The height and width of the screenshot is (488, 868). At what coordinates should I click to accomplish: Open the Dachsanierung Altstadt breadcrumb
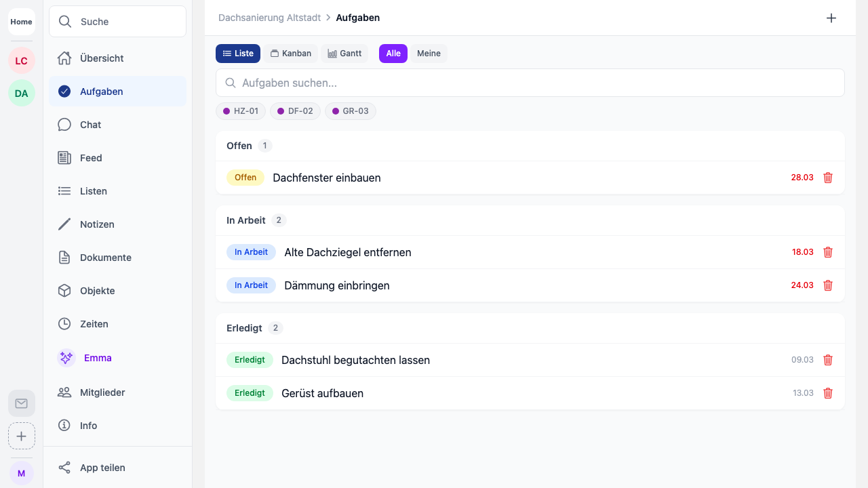tap(269, 18)
